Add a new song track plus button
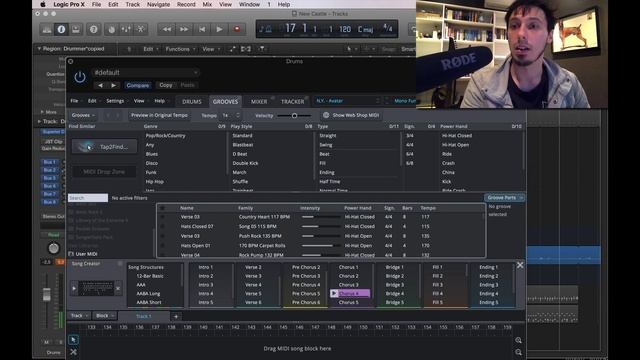This screenshot has height=360, width=640. [x=176, y=317]
